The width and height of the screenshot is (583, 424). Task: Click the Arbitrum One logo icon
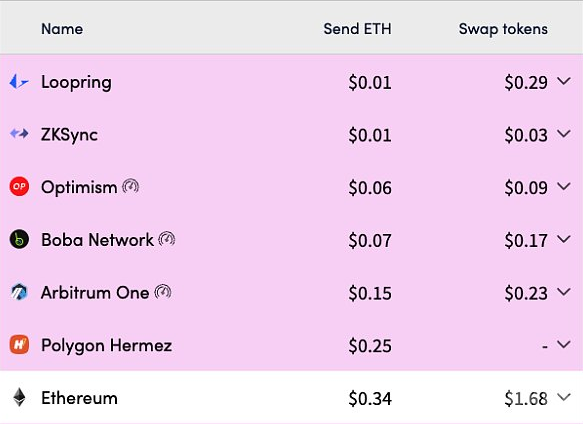[19, 292]
